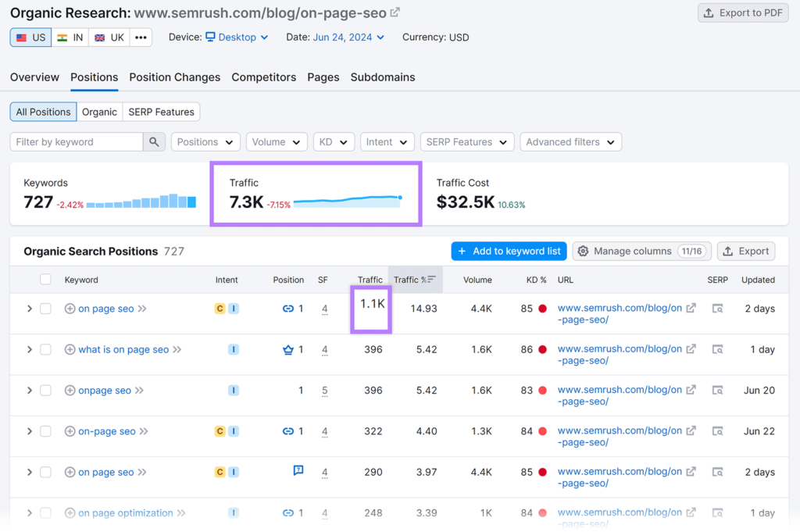Click the Filter by keyword input field

[77, 142]
